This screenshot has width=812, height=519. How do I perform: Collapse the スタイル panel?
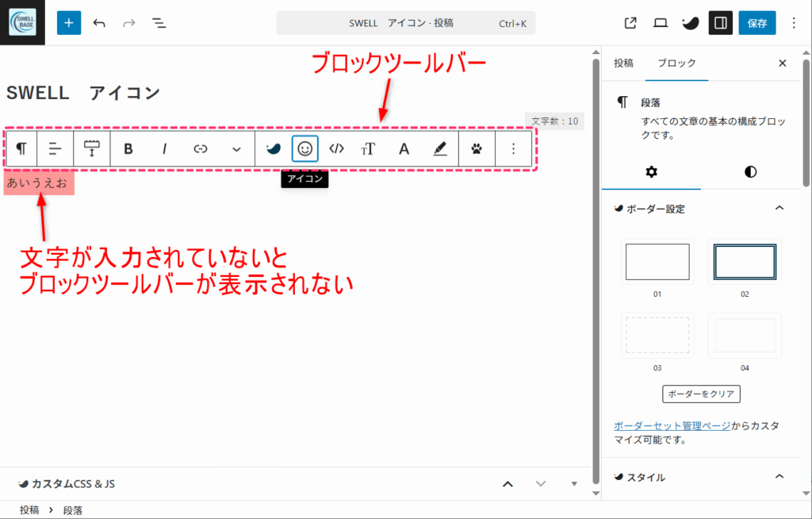tap(701, 476)
